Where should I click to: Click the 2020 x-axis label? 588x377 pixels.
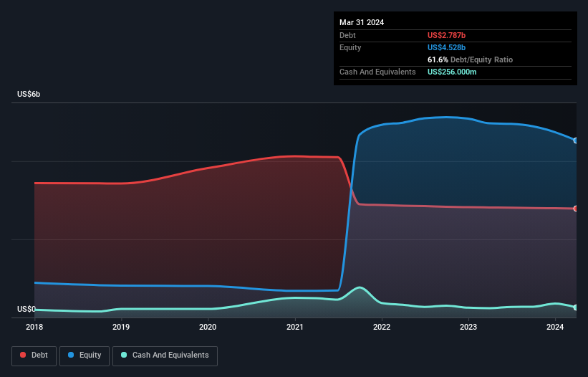[208, 327]
